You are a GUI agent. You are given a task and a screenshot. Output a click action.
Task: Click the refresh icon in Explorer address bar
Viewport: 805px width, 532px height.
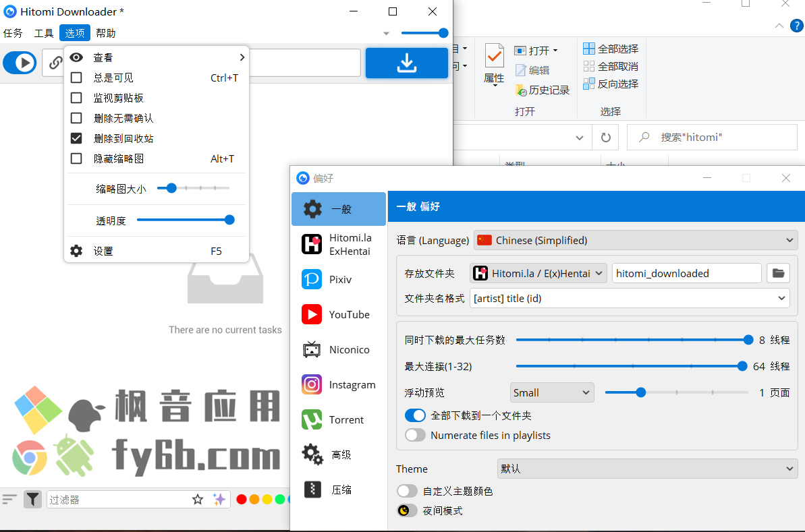pyautogui.click(x=606, y=138)
